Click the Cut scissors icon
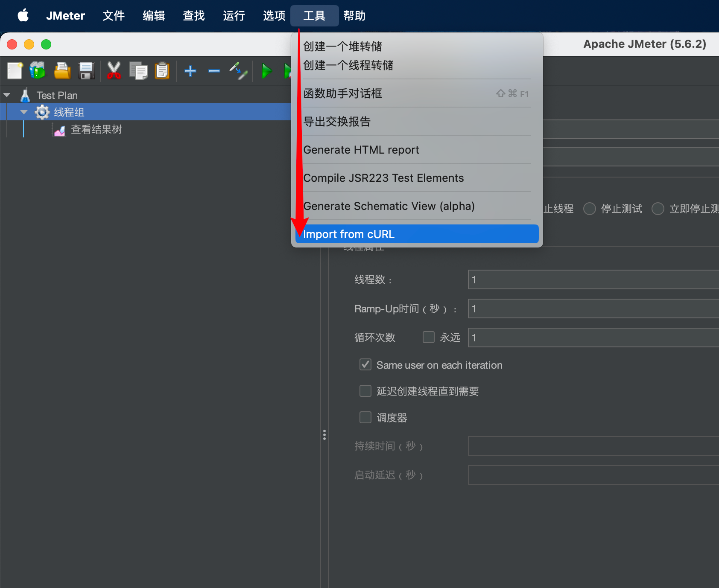This screenshot has height=588, width=719. [x=114, y=71]
